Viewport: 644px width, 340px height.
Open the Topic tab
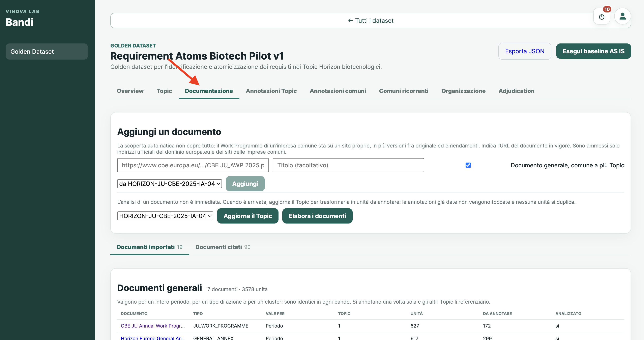[x=164, y=91]
